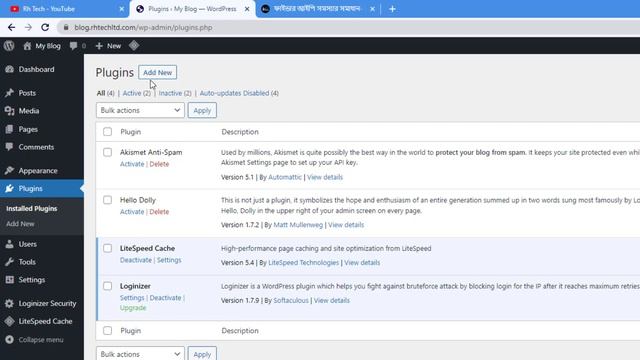Screen dimensions: 640x360
Task: Reload the page with refresh icon
Action: [x=45, y=27]
